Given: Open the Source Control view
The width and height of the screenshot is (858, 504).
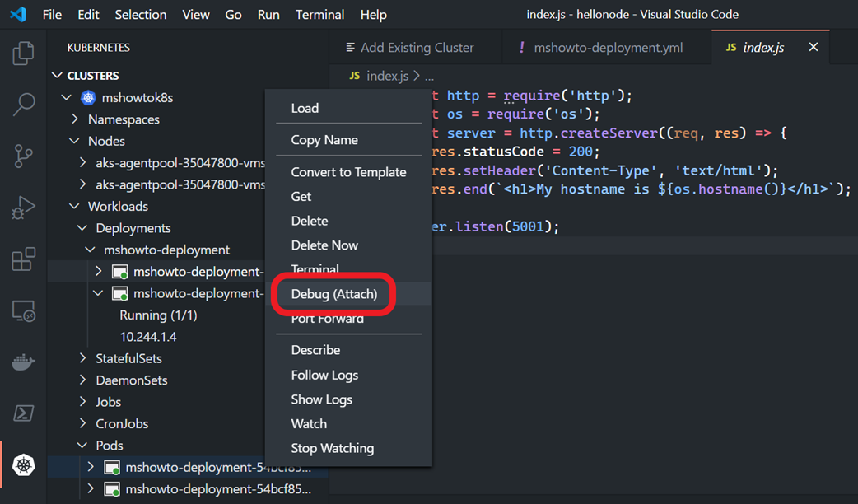Looking at the screenshot, I should [x=24, y=156].
